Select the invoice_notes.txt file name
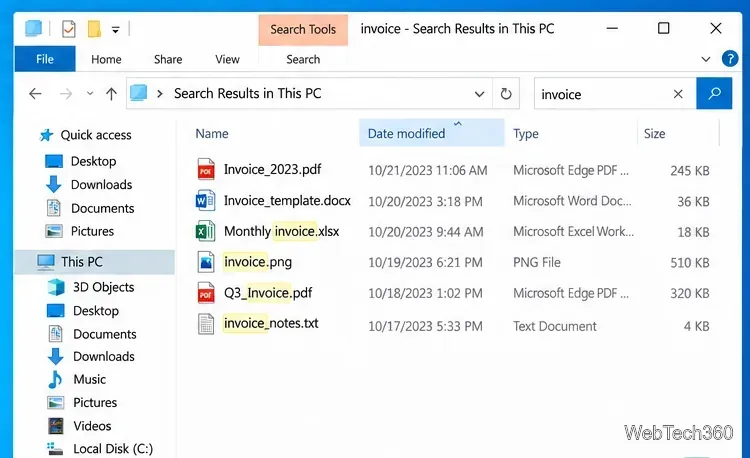The image size is (750, 458). coord(271,324)
